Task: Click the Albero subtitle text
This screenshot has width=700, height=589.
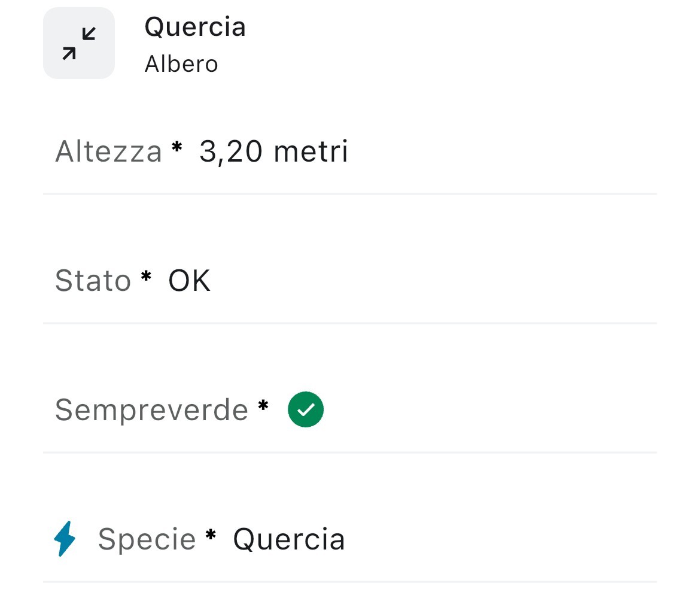Action: [181, 64]
